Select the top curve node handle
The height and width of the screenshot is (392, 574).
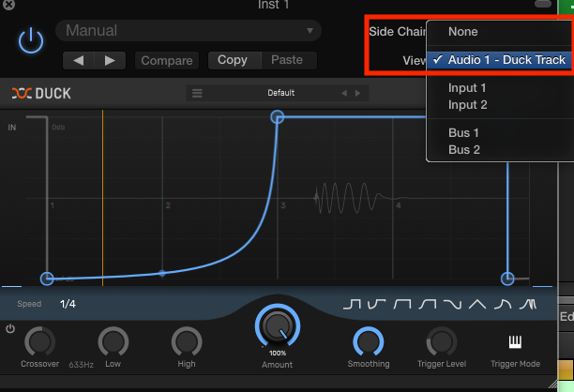pyautogui.click(x=277, y=117)
